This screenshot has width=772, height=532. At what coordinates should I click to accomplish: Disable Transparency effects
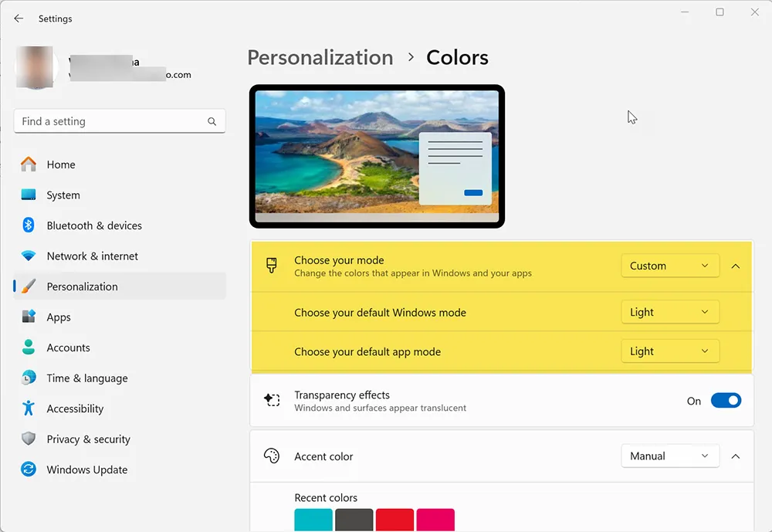tap(726, 400)
